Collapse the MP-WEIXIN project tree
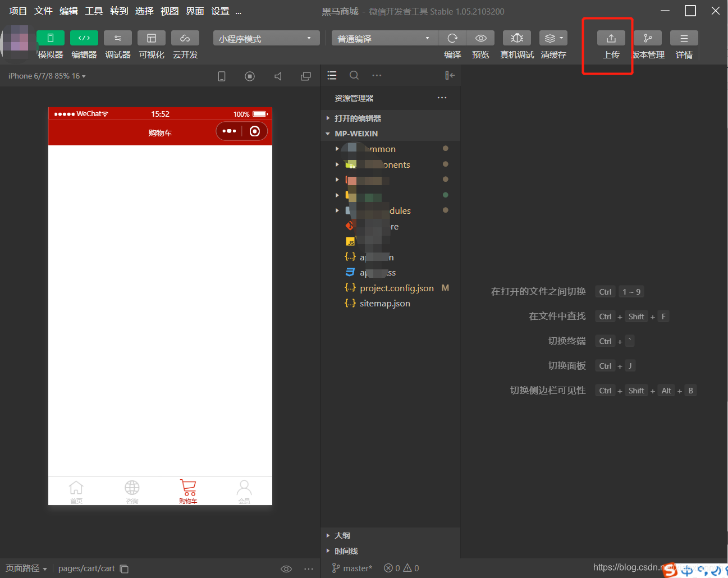This screenshot has height=578, width=728. 391,134
